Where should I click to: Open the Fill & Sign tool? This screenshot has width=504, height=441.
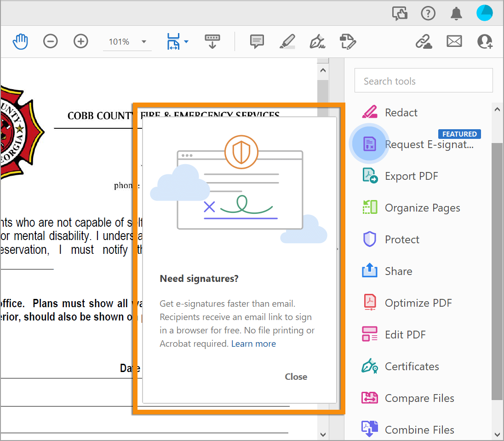point(317,41)
